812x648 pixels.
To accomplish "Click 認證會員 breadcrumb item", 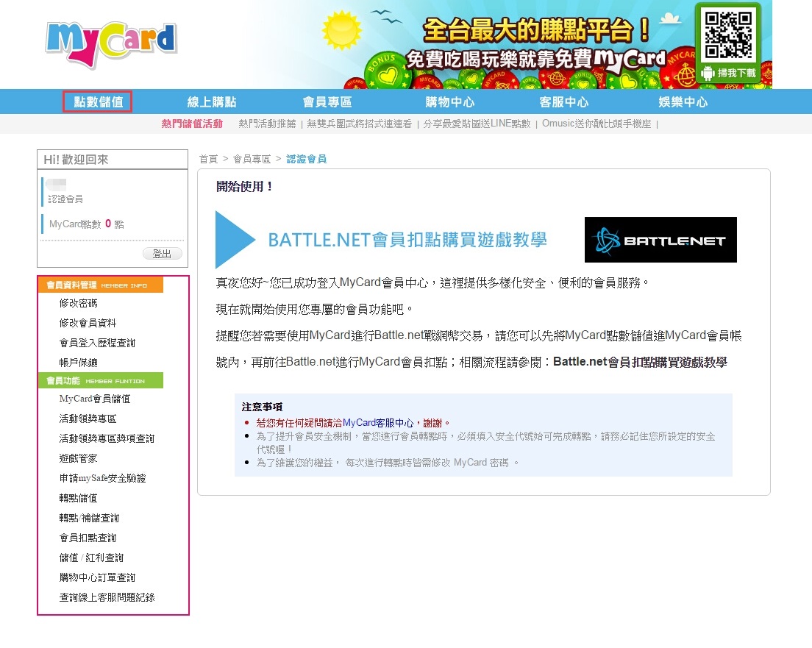I will 306,159.
